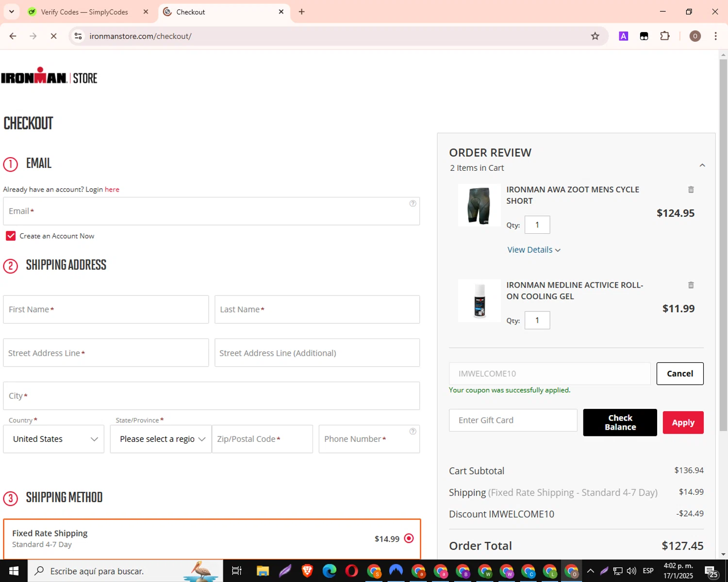Click the Order Total $127.45 amount
Image resolution: width=728 pixels, height=582 pixels.
click(x=682, y=546)
